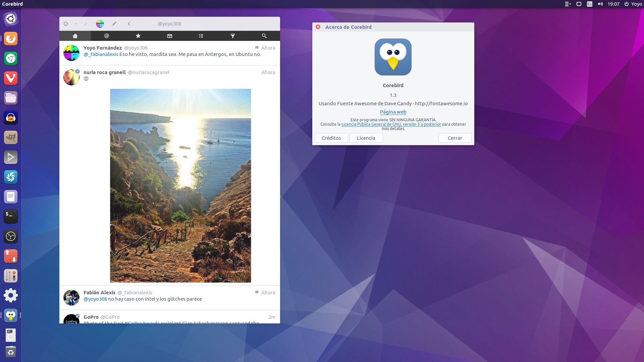Click the Yoyo Fernández name label
The width and height of the screenshot is (644, 362).
point(103,48)
